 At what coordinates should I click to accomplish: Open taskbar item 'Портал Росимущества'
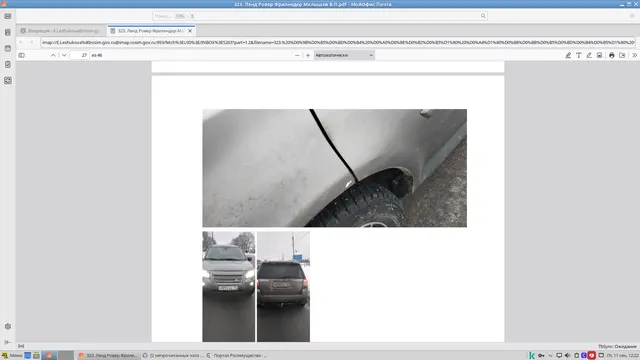click(x=237, y=356)
